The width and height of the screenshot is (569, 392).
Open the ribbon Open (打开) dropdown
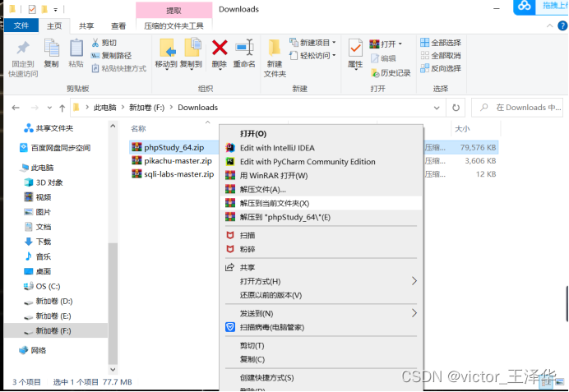pyautogui.click(x=386, y=44)
